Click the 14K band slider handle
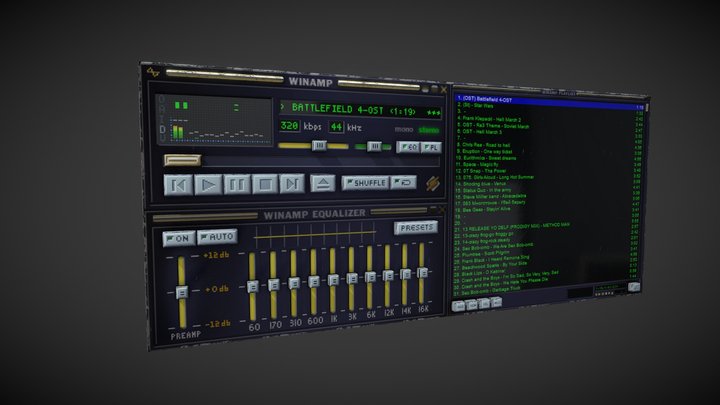This screenshot has height=405, width=720. pos(405,274)
